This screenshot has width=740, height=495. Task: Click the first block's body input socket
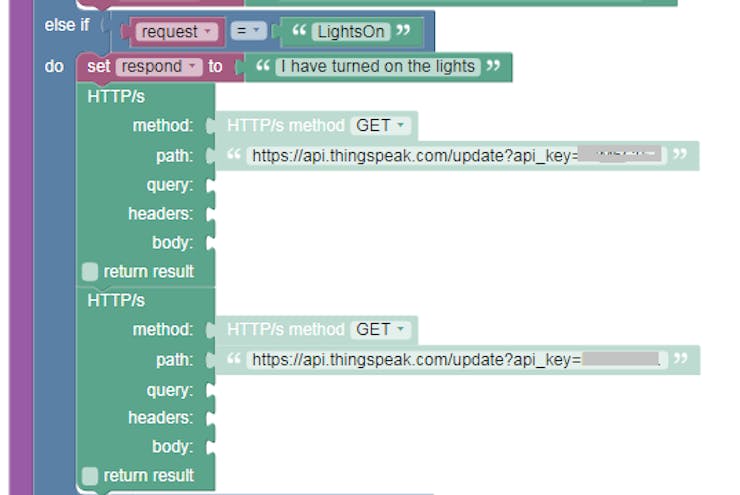211,243
